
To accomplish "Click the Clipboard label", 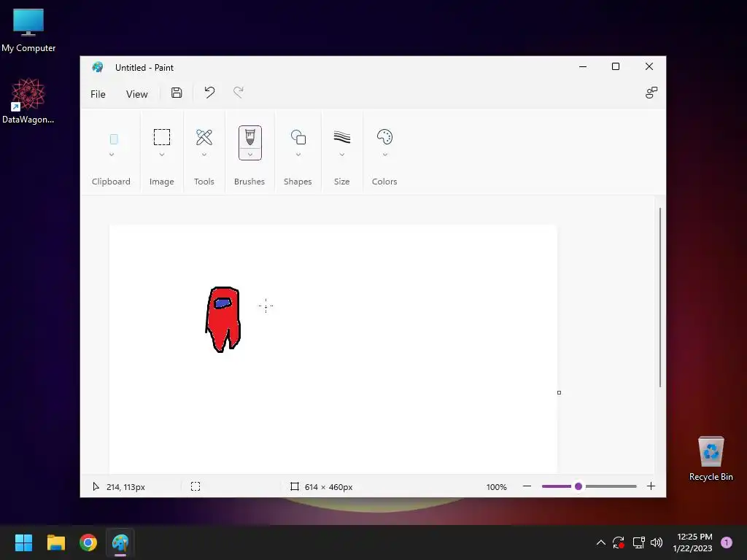I will click(111, 182).
